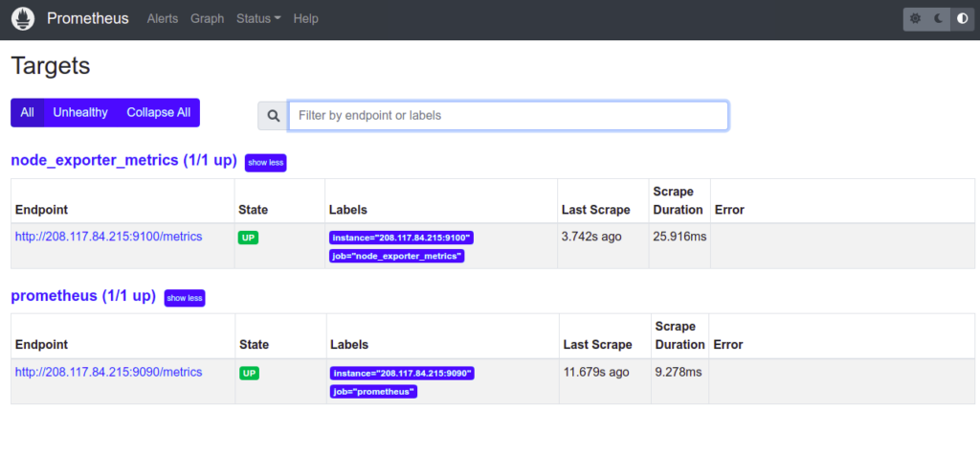980x457 pixels.
Task: Click the job="node_exporter_metrics" label badge
Action: pos(397,256)
